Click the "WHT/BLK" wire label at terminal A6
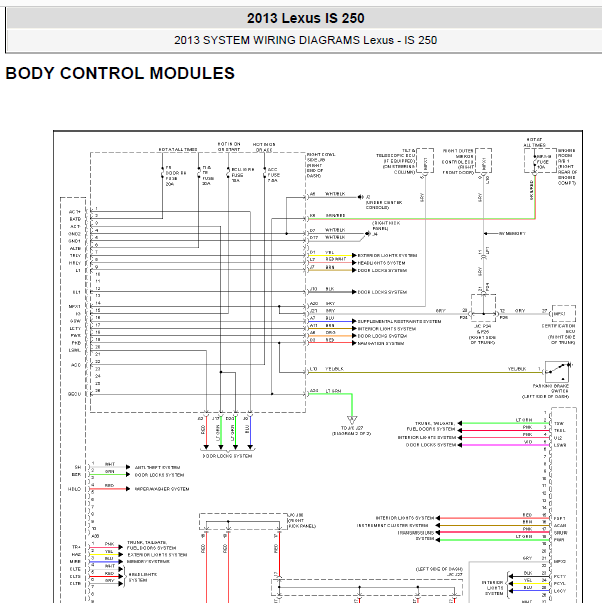The image size is (602, 603). [335, 194]
